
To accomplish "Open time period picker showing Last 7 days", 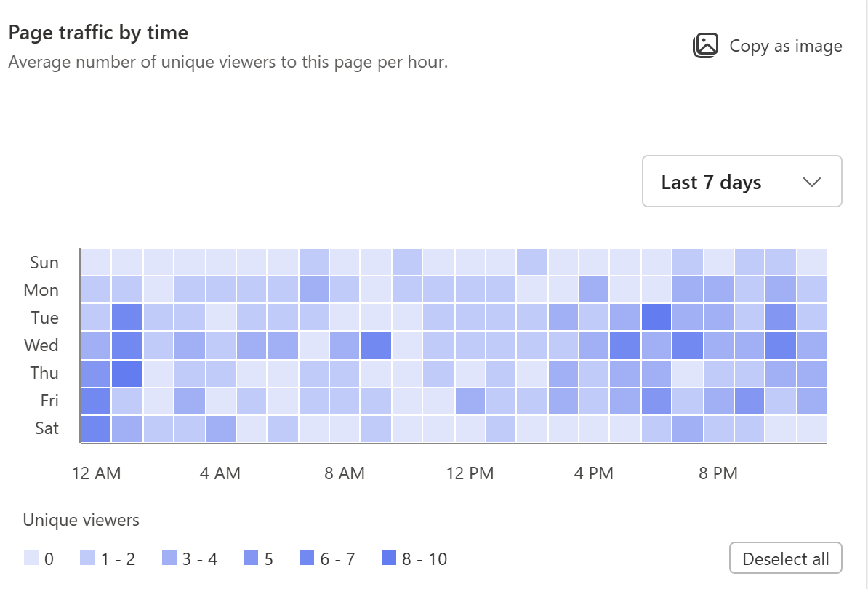I will [742, 181].
